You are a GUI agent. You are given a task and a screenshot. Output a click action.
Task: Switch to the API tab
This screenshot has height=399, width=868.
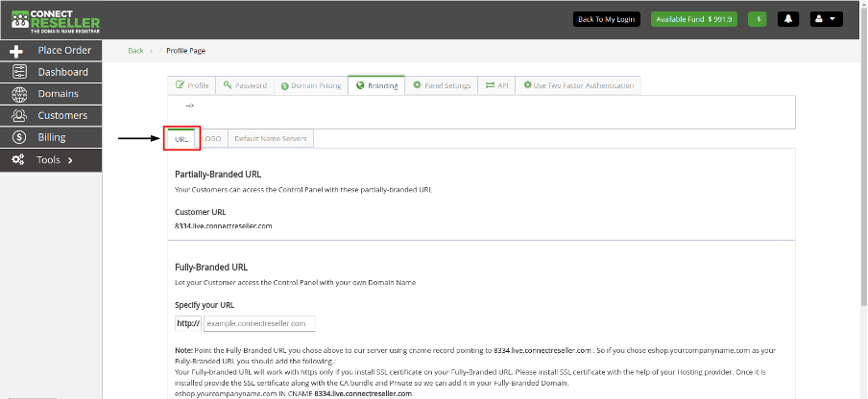(x=496, y=85)
